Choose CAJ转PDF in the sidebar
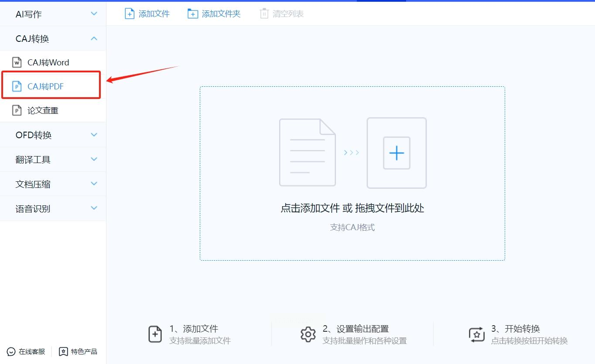The width and height of the screenshot is (595, 364). (53, 86)
